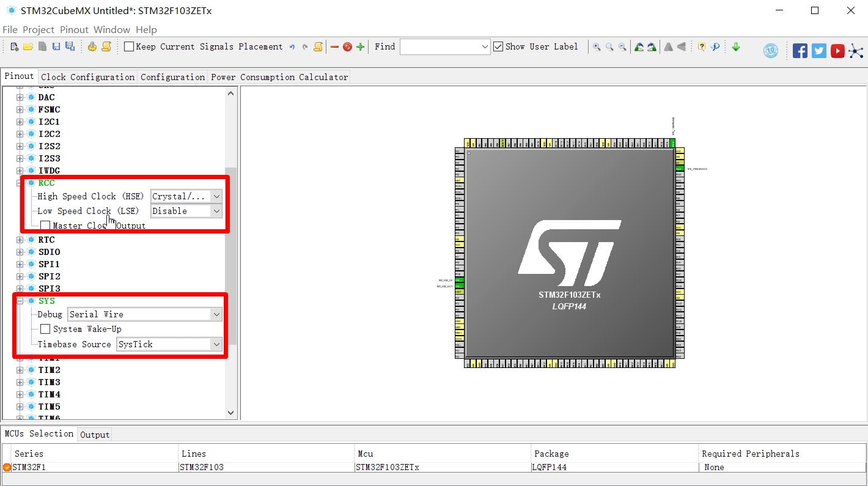868x486 pixels.
Task: Click the left panel scrollbar down arrow
Action: pyautogui.click(x=230, y=413)
